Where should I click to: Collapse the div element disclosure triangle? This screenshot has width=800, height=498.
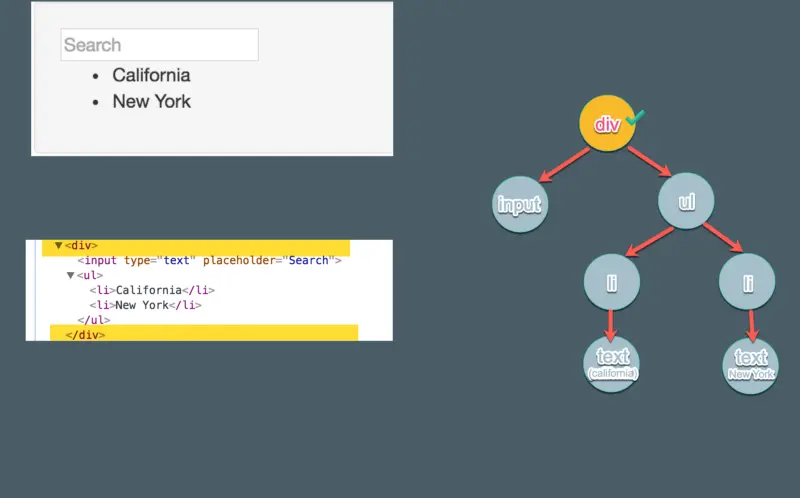[58, 245]
